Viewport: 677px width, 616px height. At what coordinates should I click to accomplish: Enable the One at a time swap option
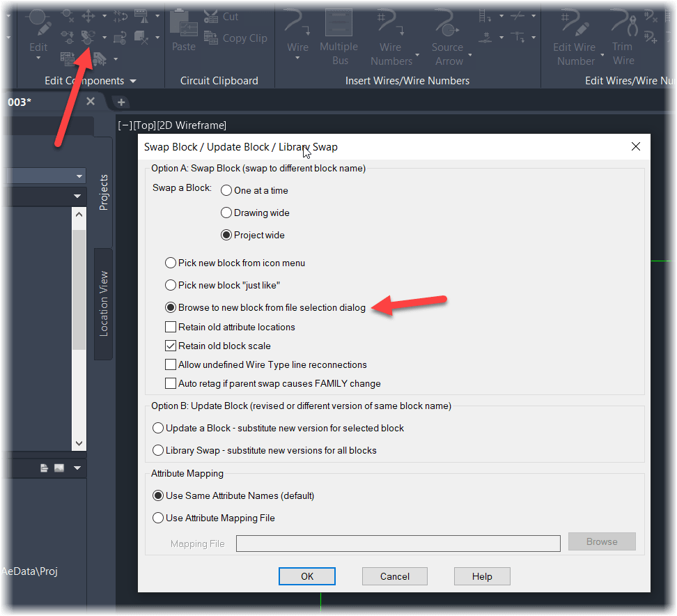[226, 190]
